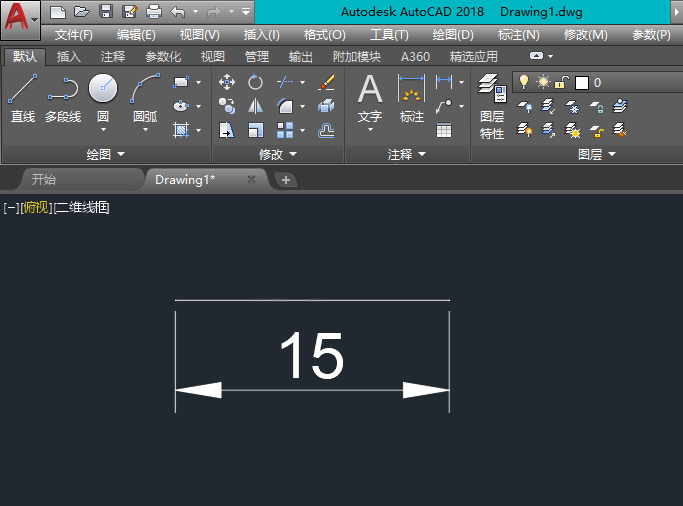Expand the 绘图 panel dropdown
The image size is (683, 506).
pos(105,155)
